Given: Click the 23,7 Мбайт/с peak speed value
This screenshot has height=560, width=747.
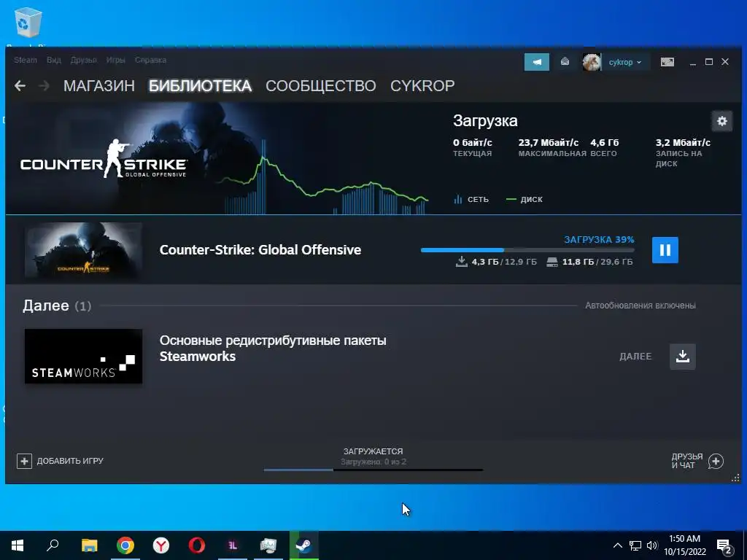Looking at the screenshot, I should [x=549, y=142].
